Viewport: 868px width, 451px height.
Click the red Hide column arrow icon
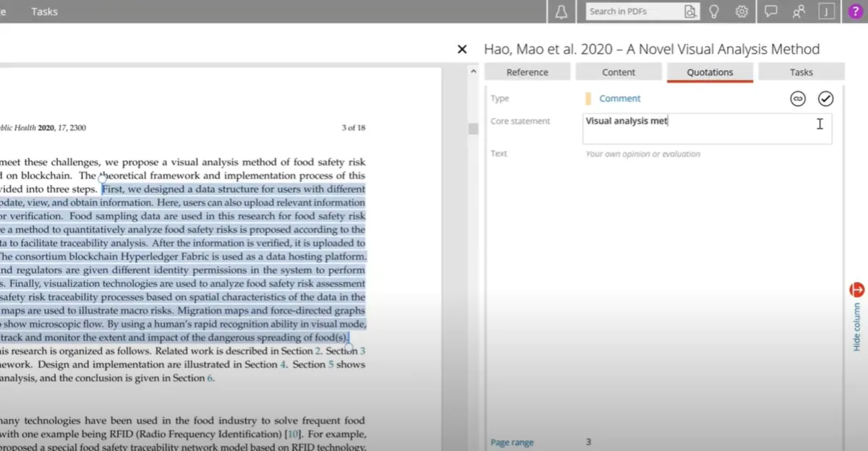(x=856, y=290)
